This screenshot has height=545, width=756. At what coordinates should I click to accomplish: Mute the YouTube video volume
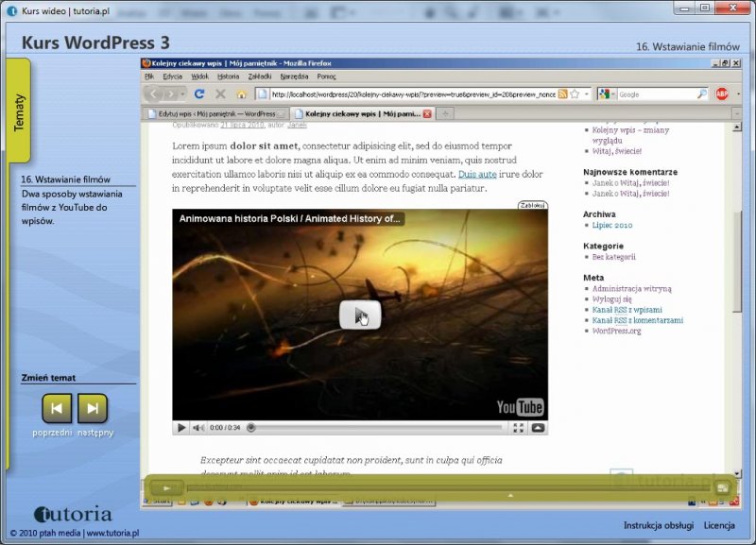point(198,428)
